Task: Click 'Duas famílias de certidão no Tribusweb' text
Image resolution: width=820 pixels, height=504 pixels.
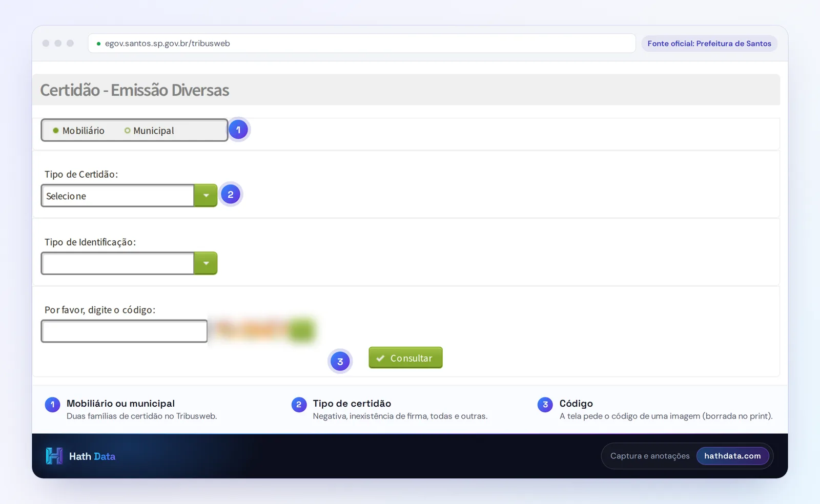Action: [141, 416]
